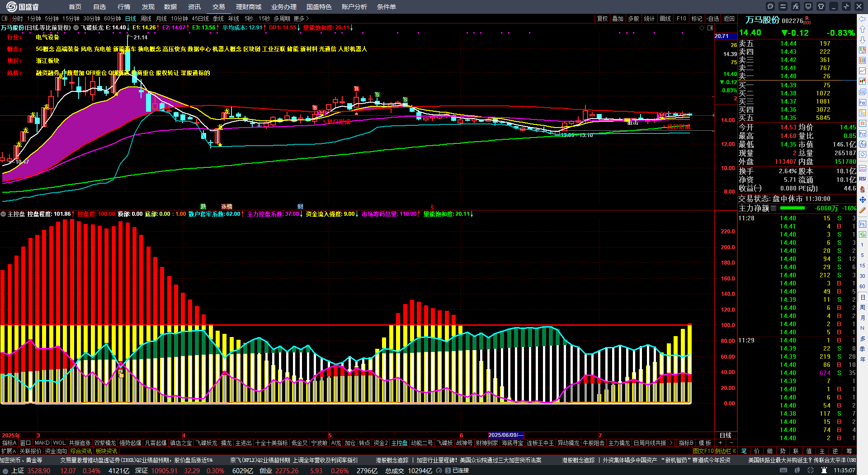Click the 返回 back button

coord(729,19)
